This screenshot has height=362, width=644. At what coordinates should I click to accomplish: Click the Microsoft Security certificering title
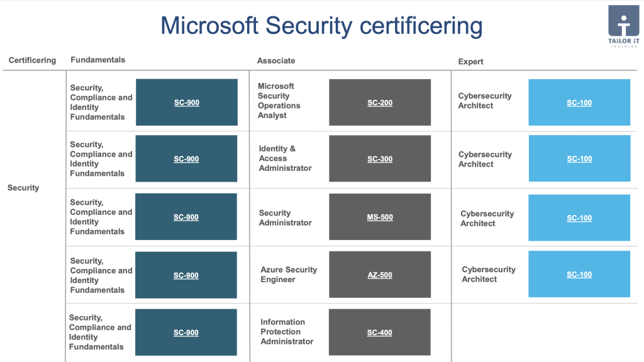[x=321, y=26]
